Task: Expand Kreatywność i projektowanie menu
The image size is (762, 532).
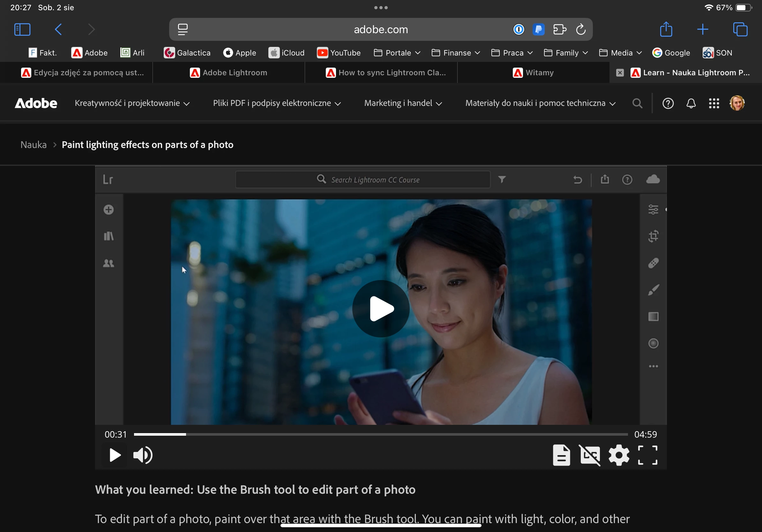Action: tap(132, 103)
